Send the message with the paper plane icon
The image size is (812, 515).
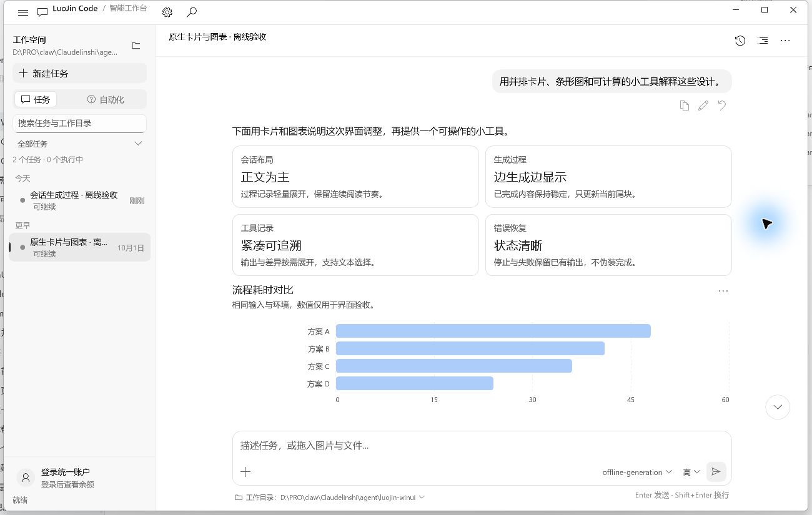click(716, 472)
